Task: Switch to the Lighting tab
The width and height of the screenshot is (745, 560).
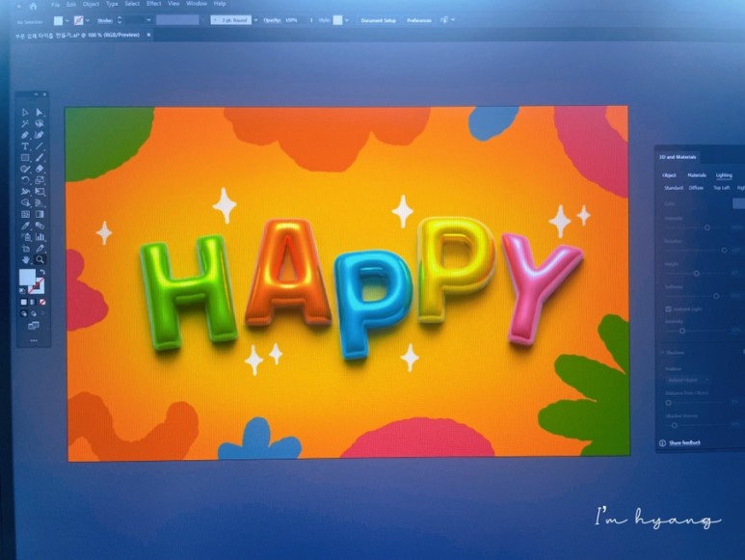Action: tap(724, 175)
